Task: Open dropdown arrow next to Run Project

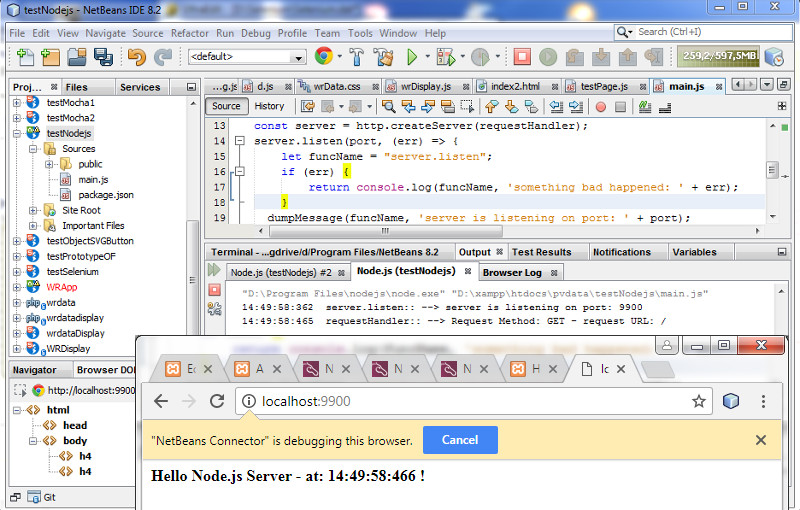Action: (428, 57)
